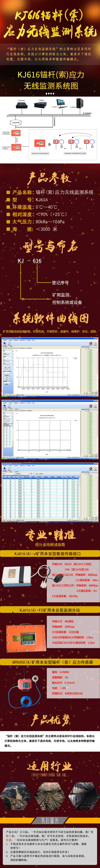Screen dimensions: 100x868
Task: Click the 售后服务 heading
Action: coord(50,820)
